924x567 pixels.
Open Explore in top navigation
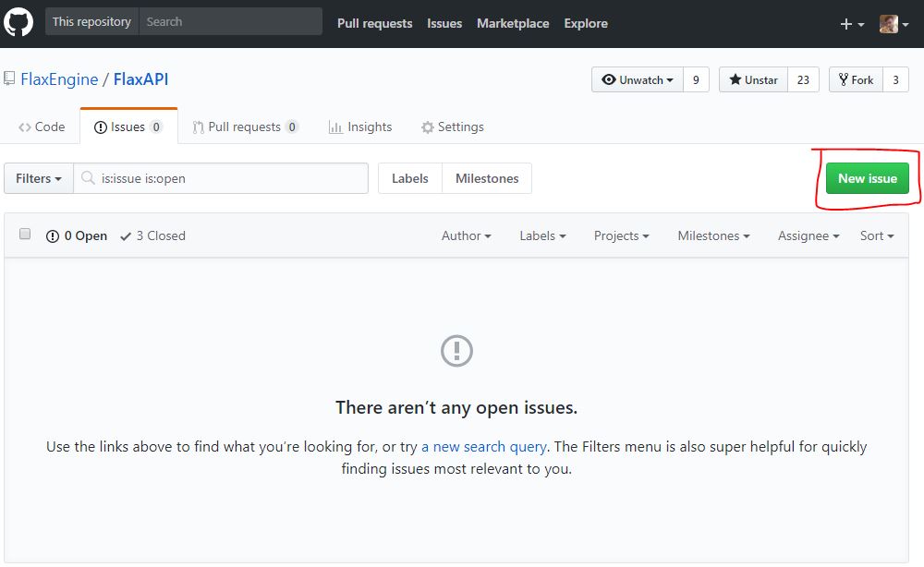[586, 24]
